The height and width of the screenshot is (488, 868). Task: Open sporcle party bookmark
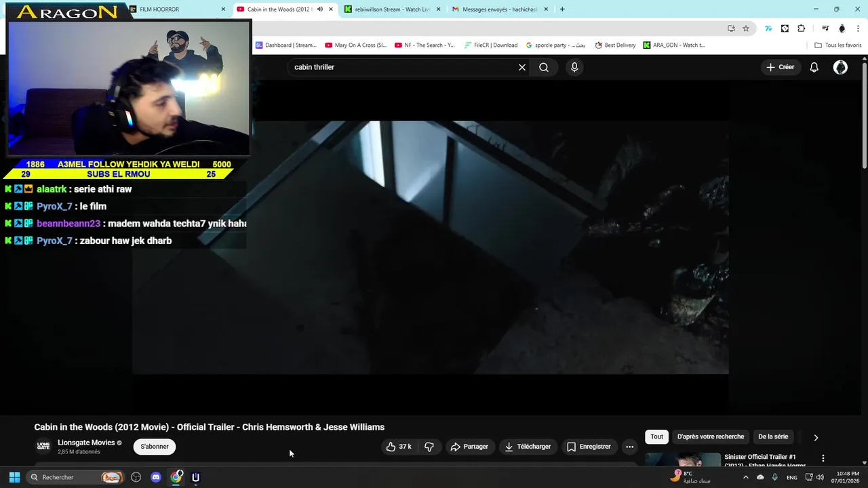click(x=555, y=45)
